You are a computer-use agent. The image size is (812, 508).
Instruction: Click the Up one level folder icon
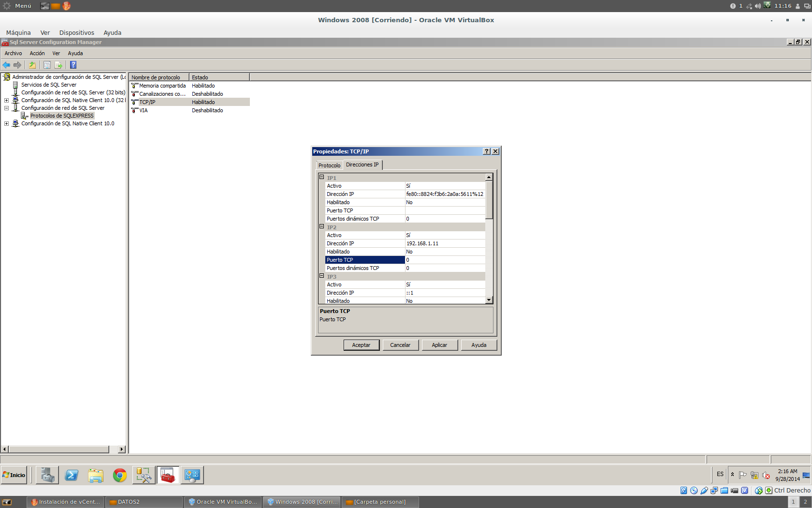click(32, 65)
